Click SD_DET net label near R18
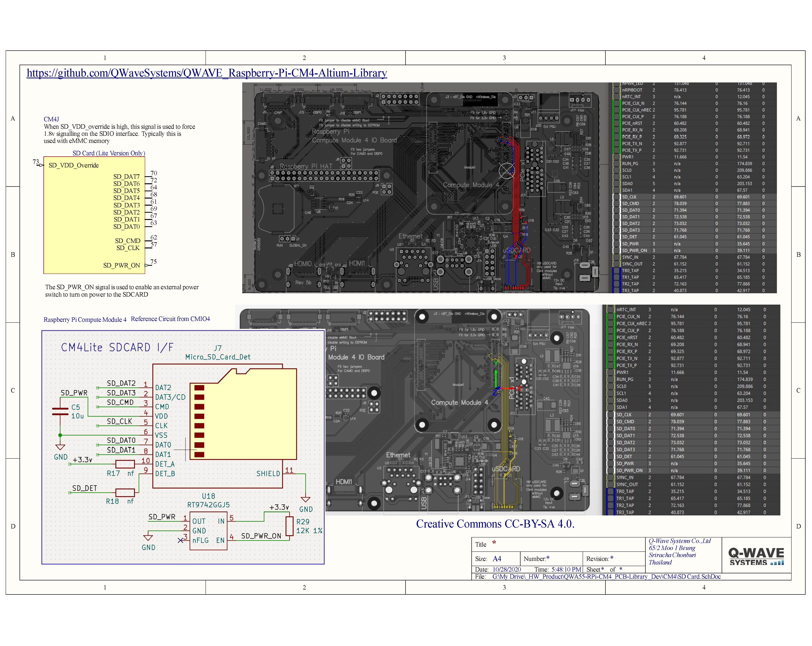 point(85,488)
